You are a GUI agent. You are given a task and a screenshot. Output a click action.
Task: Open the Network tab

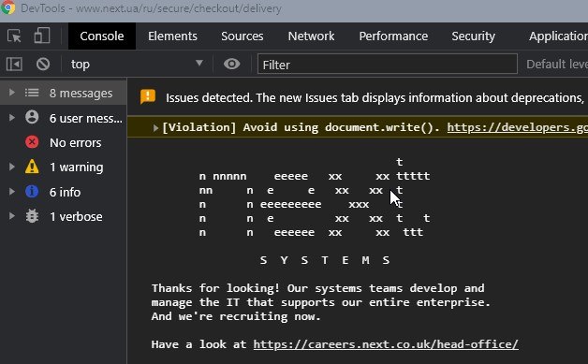tap(311, 36)
